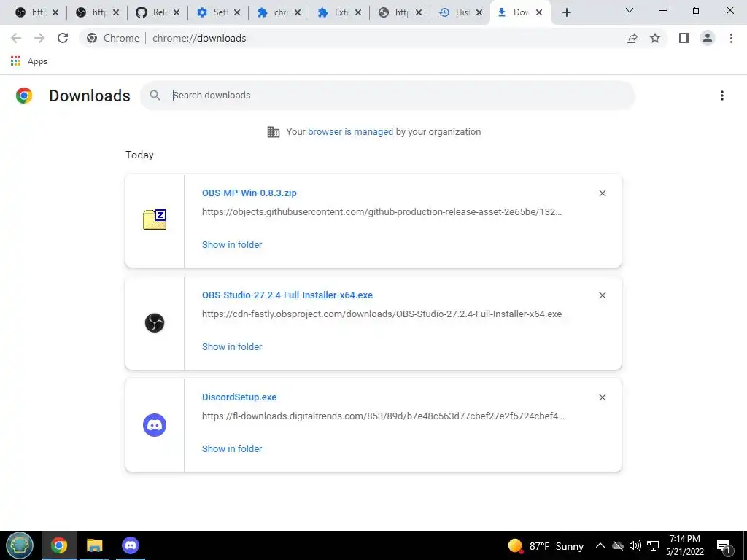Click the digitaltrends source URL text
The width and height of the screenshot is (747, 560).
pyautogui.click(x=383, y=416)
